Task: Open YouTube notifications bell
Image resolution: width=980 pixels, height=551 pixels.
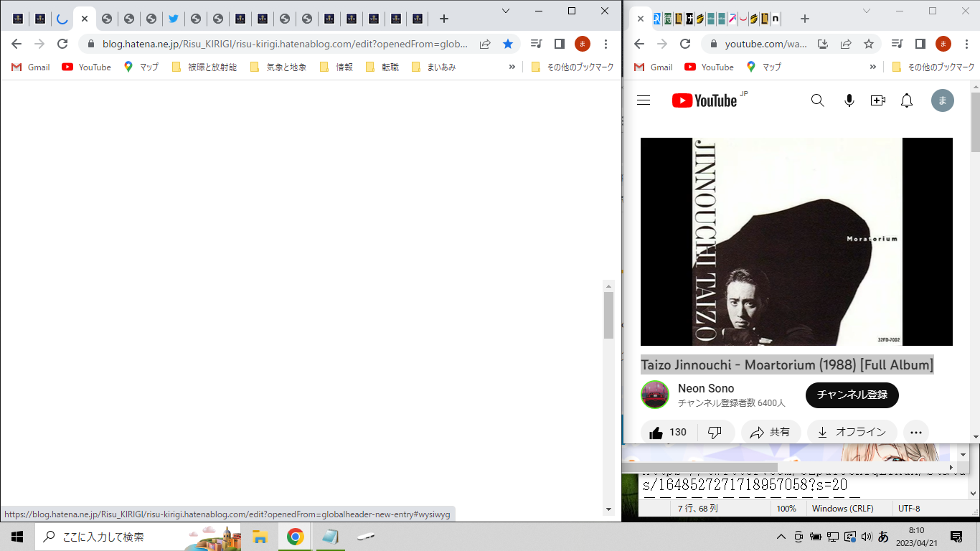Action: (907, 100)
